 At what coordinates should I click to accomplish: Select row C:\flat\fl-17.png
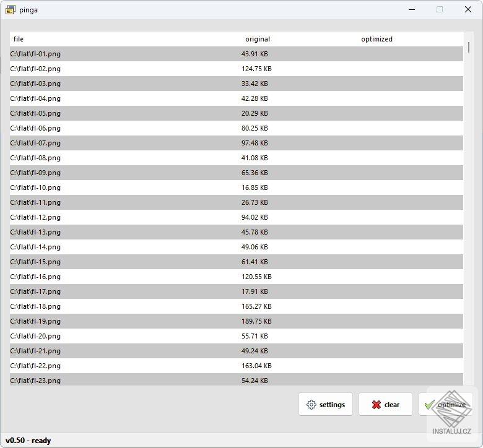pyautogui.click(x=237, y=291)
